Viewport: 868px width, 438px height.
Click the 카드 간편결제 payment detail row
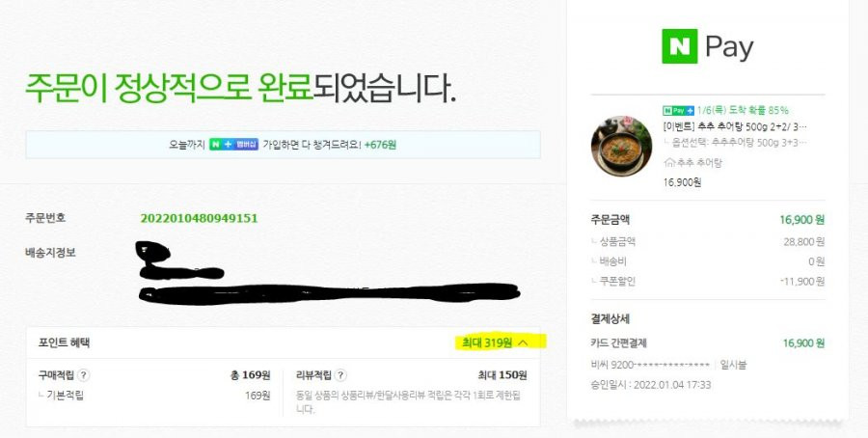click(708, 342)
